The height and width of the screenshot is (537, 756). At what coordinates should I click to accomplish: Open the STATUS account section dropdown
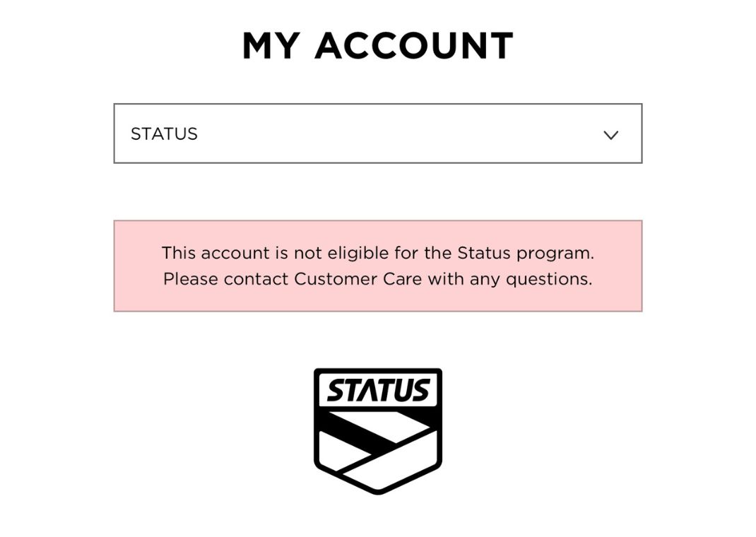click(378, 134)
